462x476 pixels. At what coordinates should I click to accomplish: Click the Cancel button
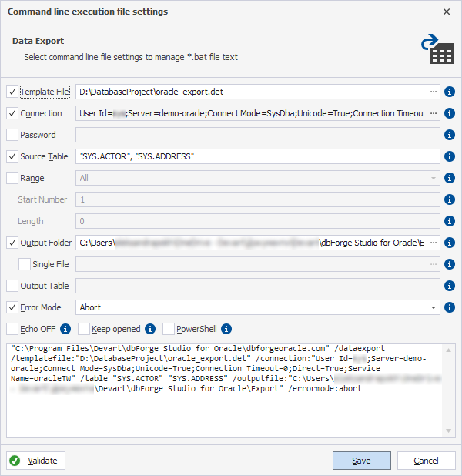pyautogui.click(x=426, y=461)
